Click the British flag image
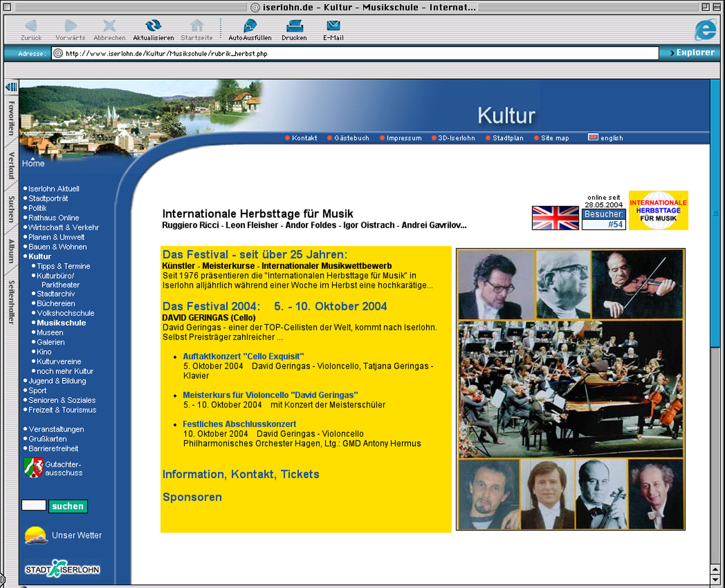725x588 pixels. (555, 218)
